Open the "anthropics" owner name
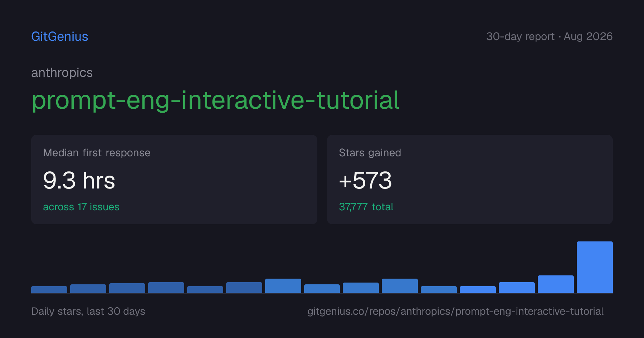The height and width of the screenshot is (338, 644). (62, 73)
